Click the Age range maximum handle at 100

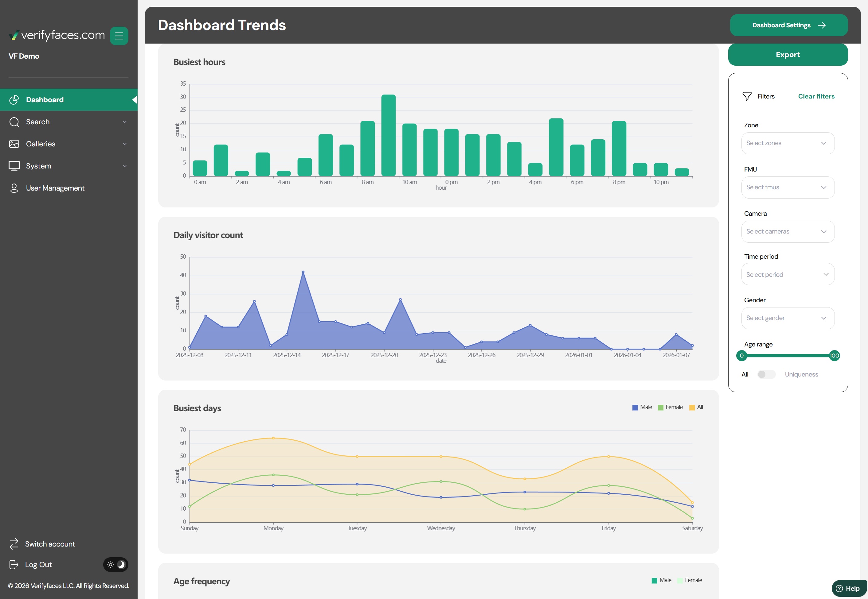click(x=834, y=356)
